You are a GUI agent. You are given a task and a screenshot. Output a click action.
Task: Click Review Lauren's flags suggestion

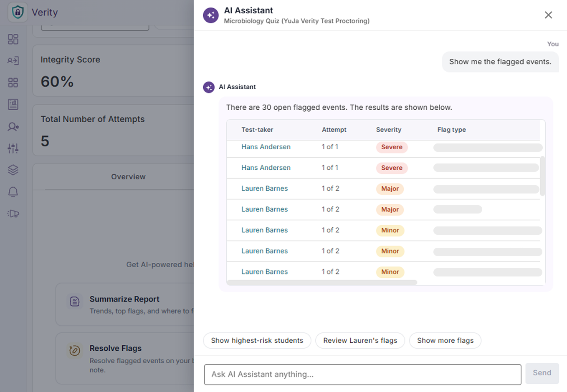coord(360,341)
